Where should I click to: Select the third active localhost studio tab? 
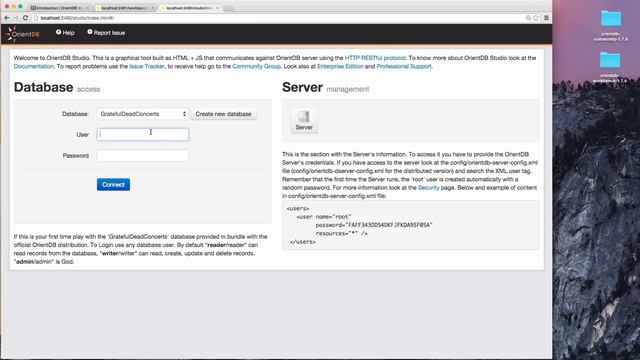click(189, 8)
